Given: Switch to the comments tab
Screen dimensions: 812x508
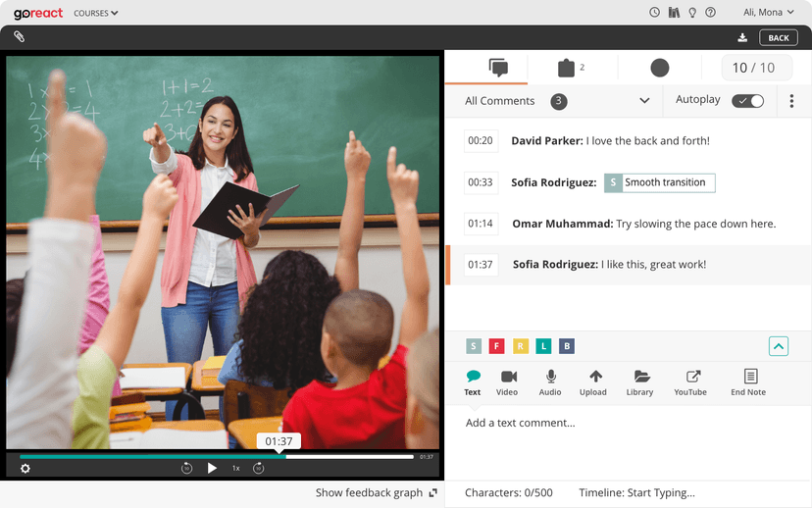Looking at the screenshot, I should [x=498, y=68].
